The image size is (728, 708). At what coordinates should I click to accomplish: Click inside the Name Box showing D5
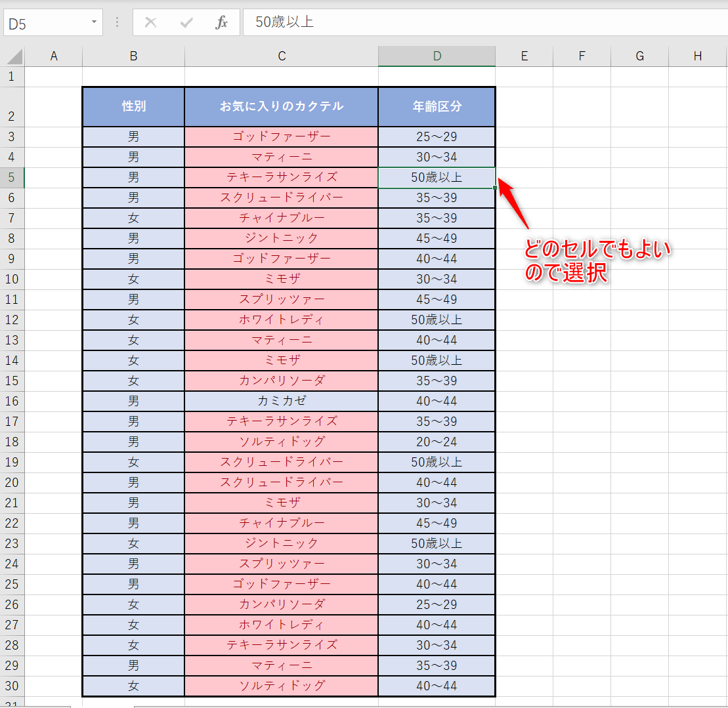[x=46, y=22]
